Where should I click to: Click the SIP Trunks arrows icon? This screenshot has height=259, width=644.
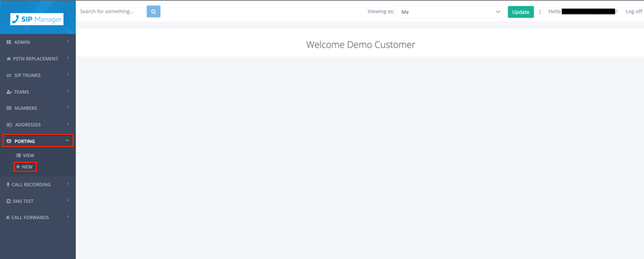click(9, 75)
